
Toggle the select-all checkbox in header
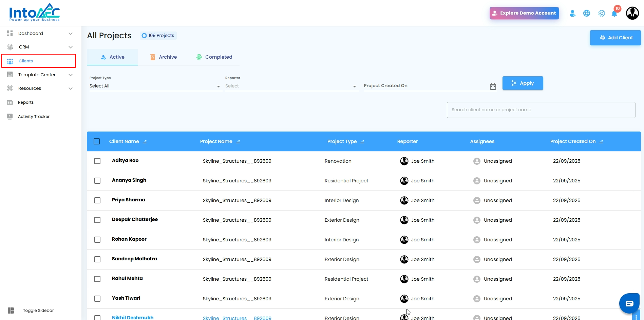pos(97,141)
